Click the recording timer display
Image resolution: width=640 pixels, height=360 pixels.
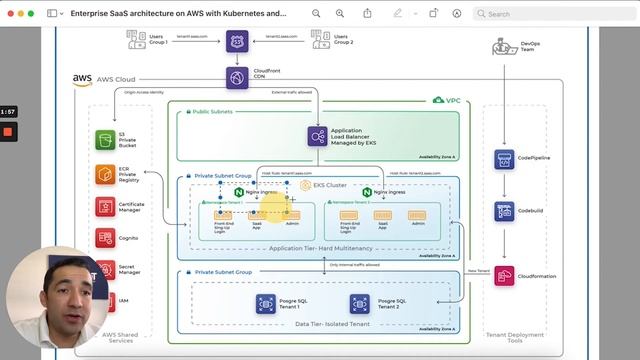point(8,112)
